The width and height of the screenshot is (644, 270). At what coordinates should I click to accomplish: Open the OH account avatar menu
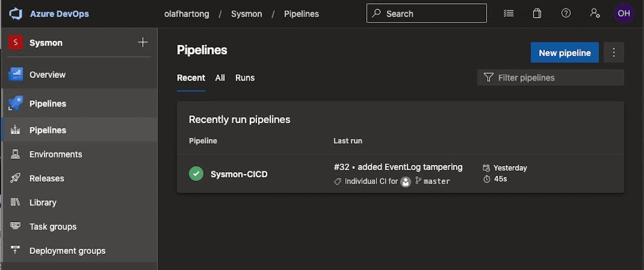(624, 14)
